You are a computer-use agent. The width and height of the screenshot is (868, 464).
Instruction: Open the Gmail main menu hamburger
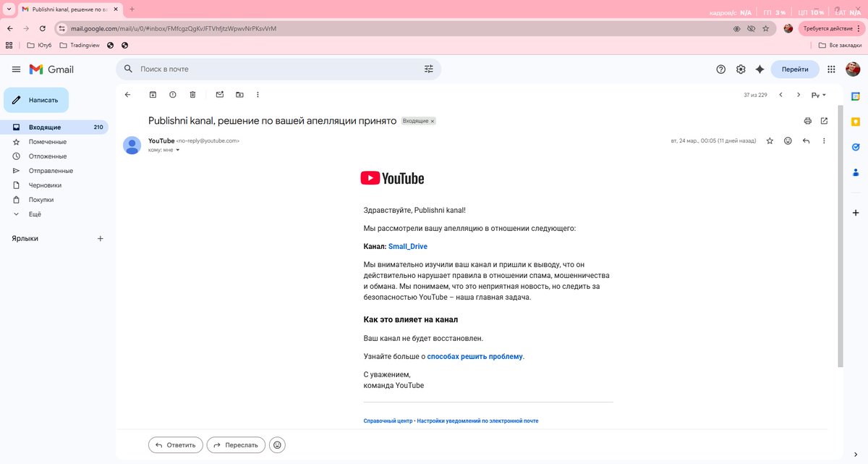(16, 69)
